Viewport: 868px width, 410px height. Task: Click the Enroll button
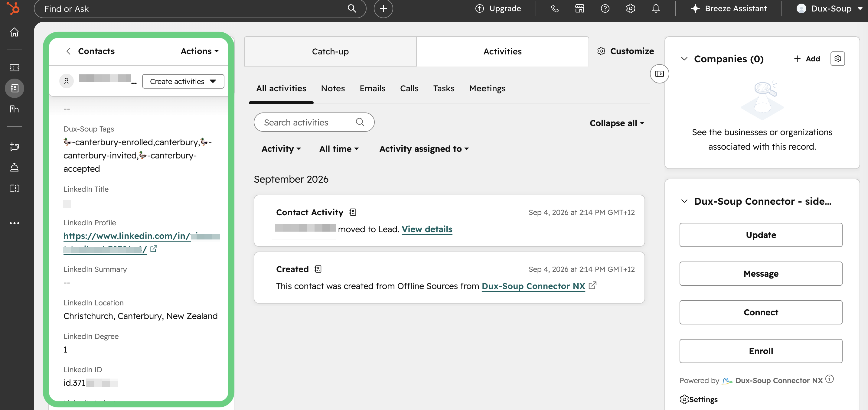pos(761,351)
